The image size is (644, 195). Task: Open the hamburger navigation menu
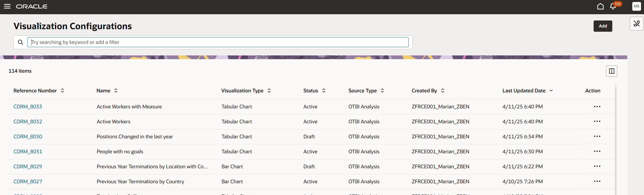tap(7, 6)
